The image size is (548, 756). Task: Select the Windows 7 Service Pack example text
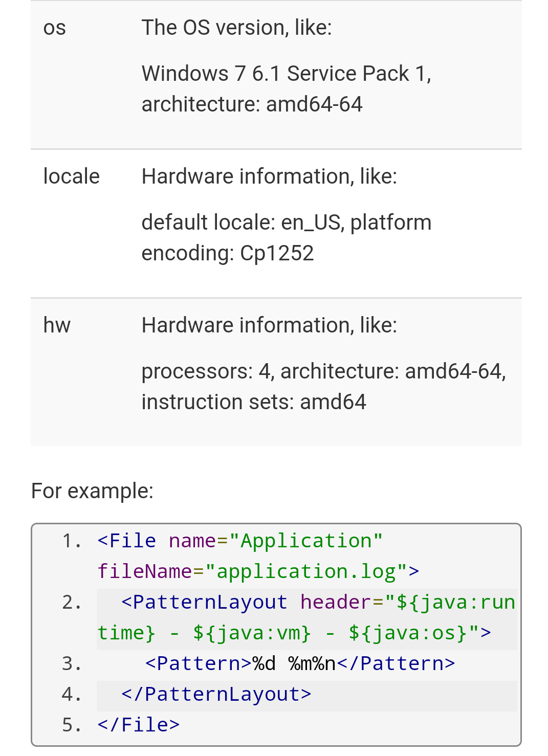[286, 89]
